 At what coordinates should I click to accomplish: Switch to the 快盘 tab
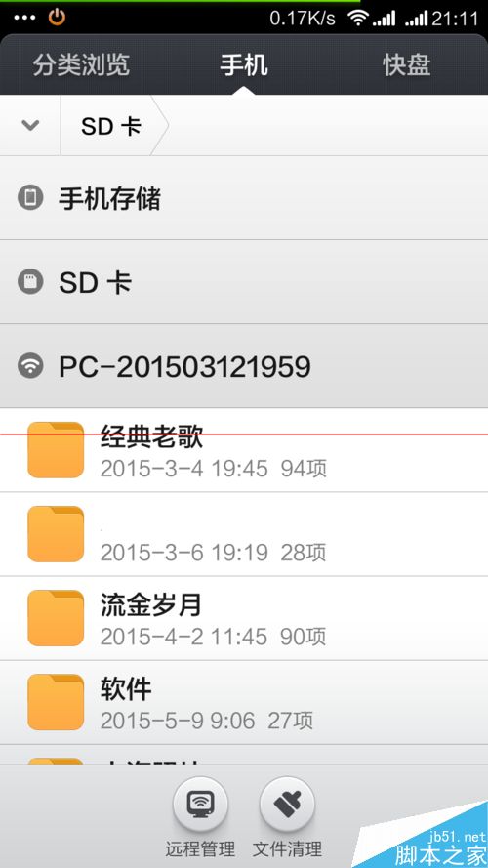[407, 65]
